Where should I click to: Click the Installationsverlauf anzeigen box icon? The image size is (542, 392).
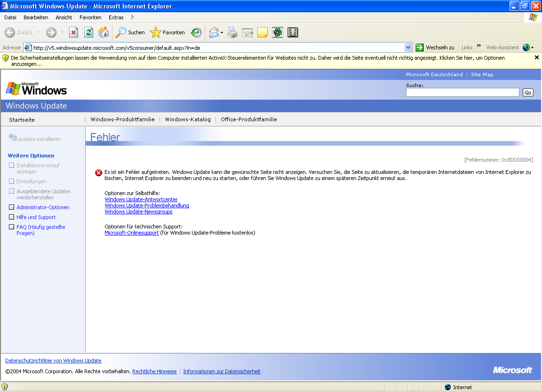tap(11, 165)
